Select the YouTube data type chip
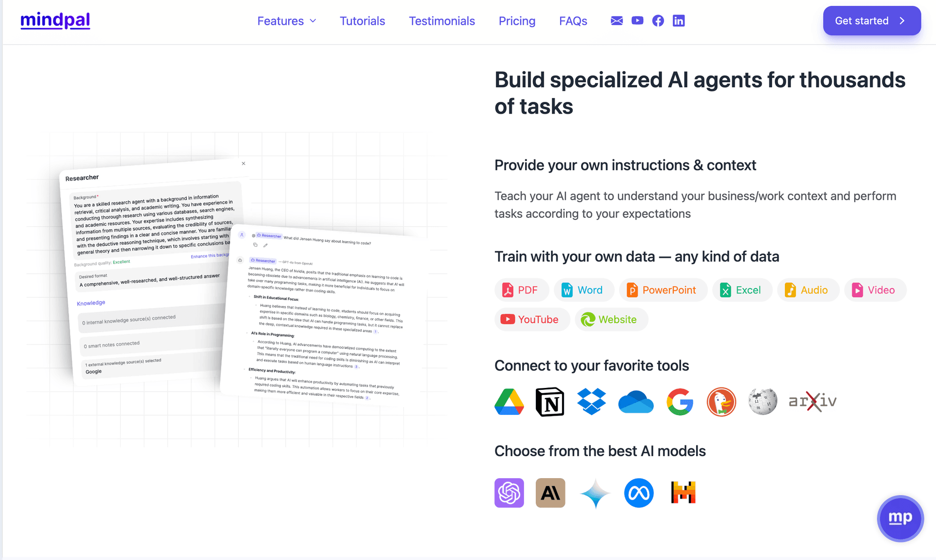 [x=532, y=319]
